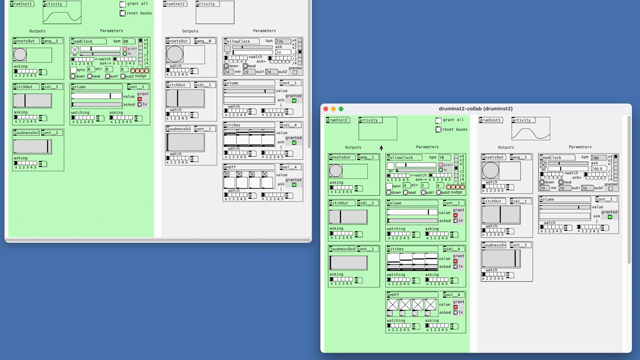Click red grant indicator beside volume in drumInst2-collab
The height and width of the screenshot is (360, 640).
(456, 216)
